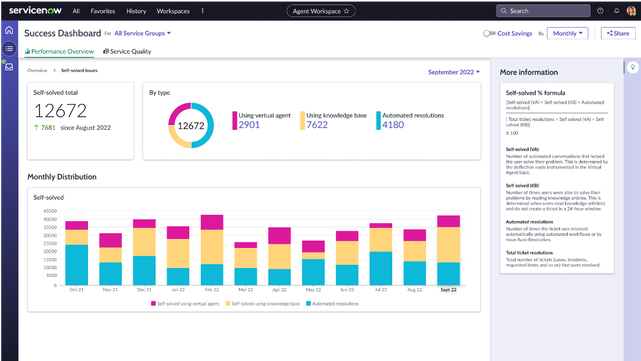Image resolution: width=641 pixels, height=361 pixels.
Task: Click the Using knowledge base value 7622
Action: (x=317, y=125)
